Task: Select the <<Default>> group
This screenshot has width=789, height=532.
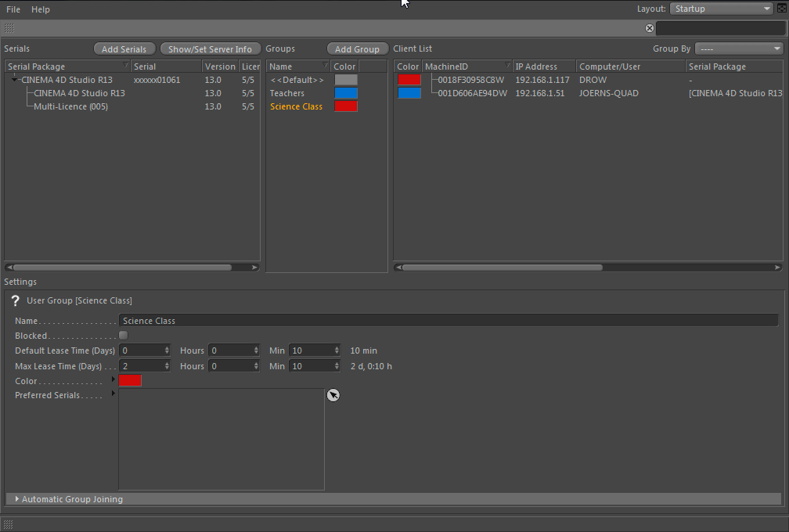Action: point(297,80)
